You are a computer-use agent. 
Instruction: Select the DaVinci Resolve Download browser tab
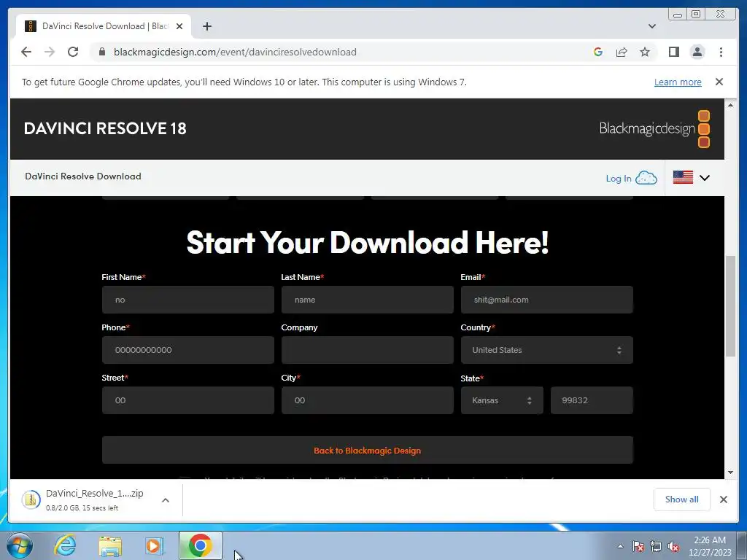point(104,26)
